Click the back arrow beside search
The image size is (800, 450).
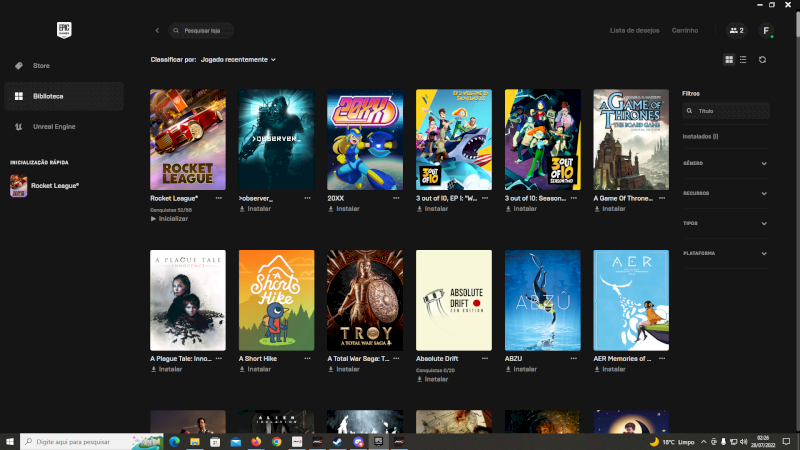(157, 31)
